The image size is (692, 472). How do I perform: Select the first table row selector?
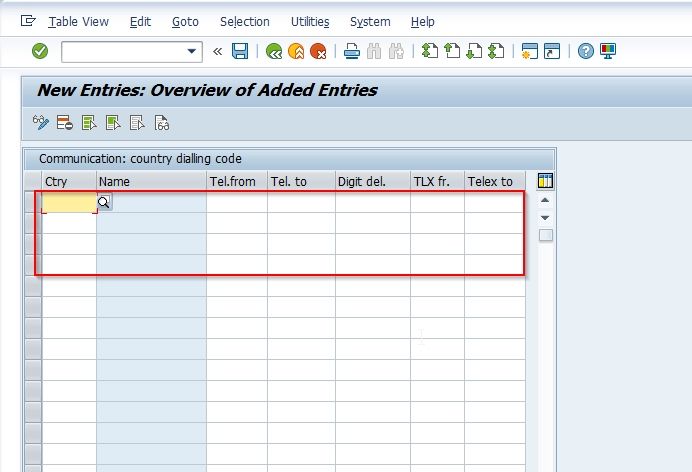click(33, 202)
